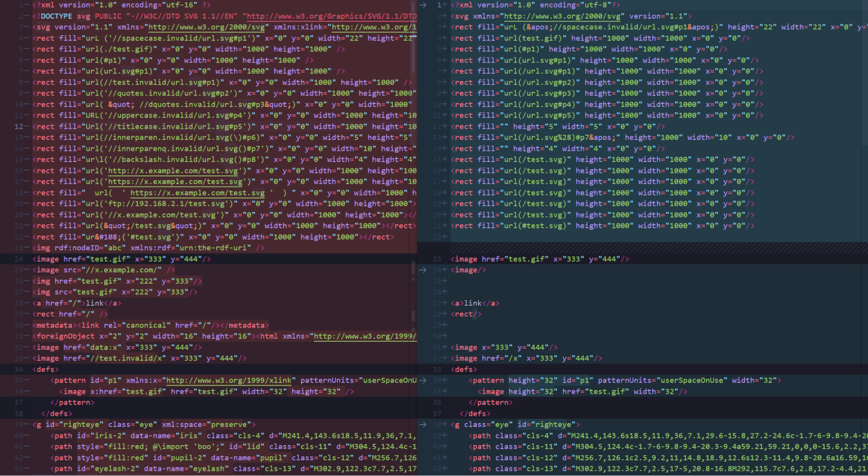This screenshot has height=476, width=868.
Task: Open left pane w3.org/2000/svg xmlns link
Action: pos(206,27)
